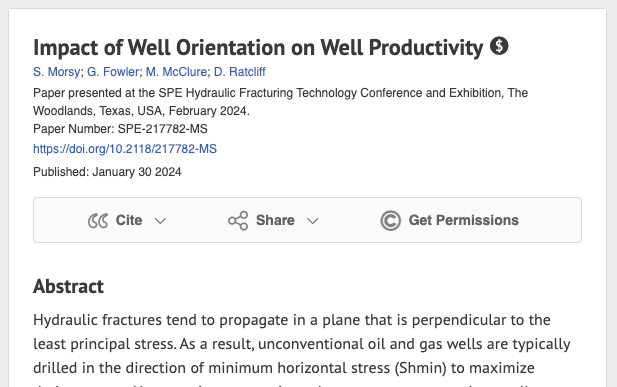The height and width of the screenshot is (387, 617).
Task: Open author D. Ratcliff's profile link
Action: pos(240,72)
